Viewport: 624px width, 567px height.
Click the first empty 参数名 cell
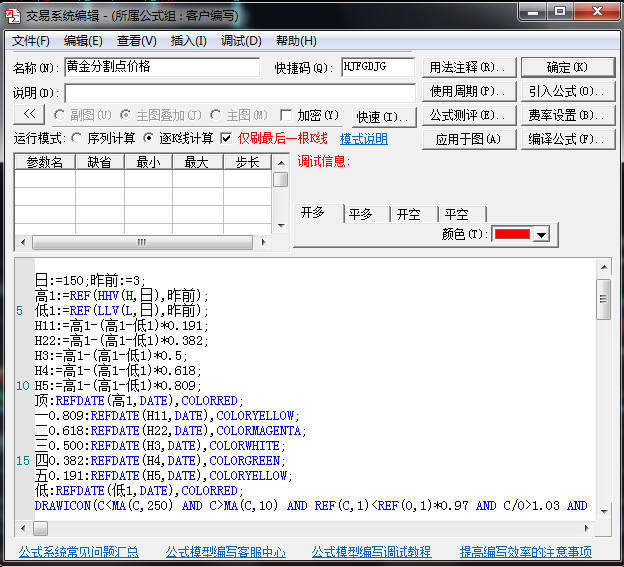pyautogui.click(x=45, y=179)
